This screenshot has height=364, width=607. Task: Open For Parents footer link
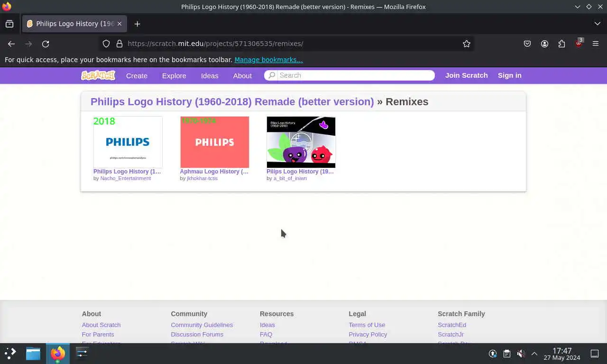(98, 335)
